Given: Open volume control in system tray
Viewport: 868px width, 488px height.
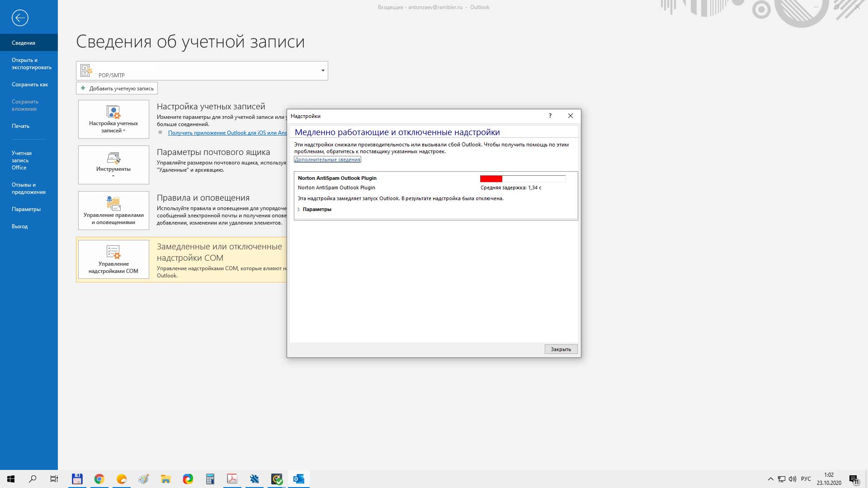Looking at the screenshot, I should point(793,479).
